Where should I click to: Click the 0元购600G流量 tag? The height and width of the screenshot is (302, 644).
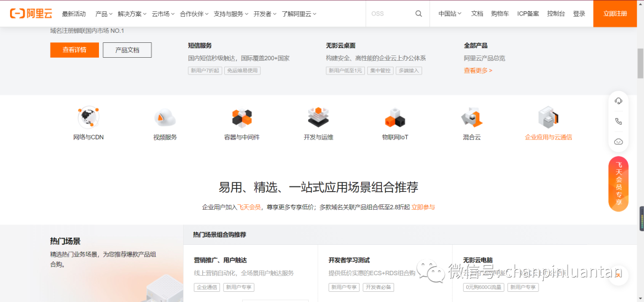pyautogui.click(x=484, y=287)
